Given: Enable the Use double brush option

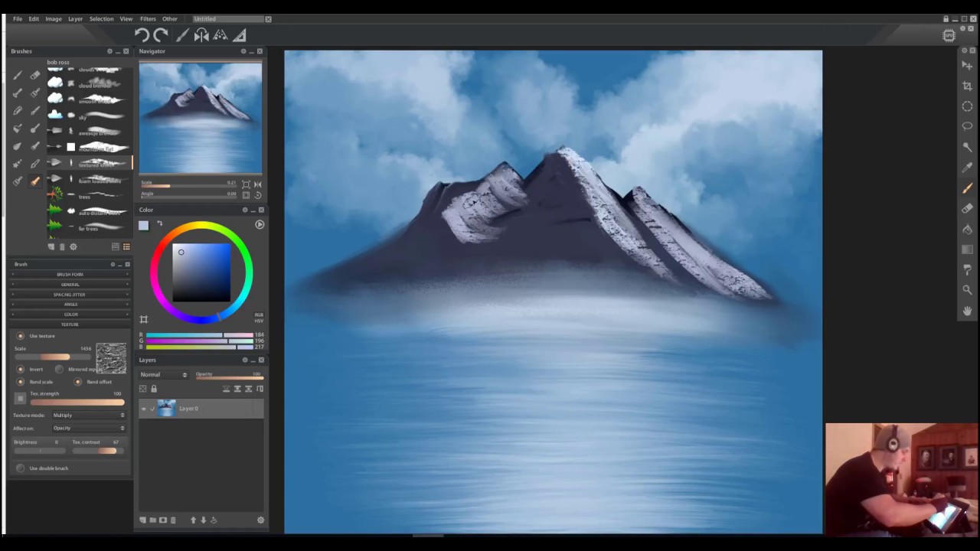Looking at the screenshot, I should click(x=21, y=468).
